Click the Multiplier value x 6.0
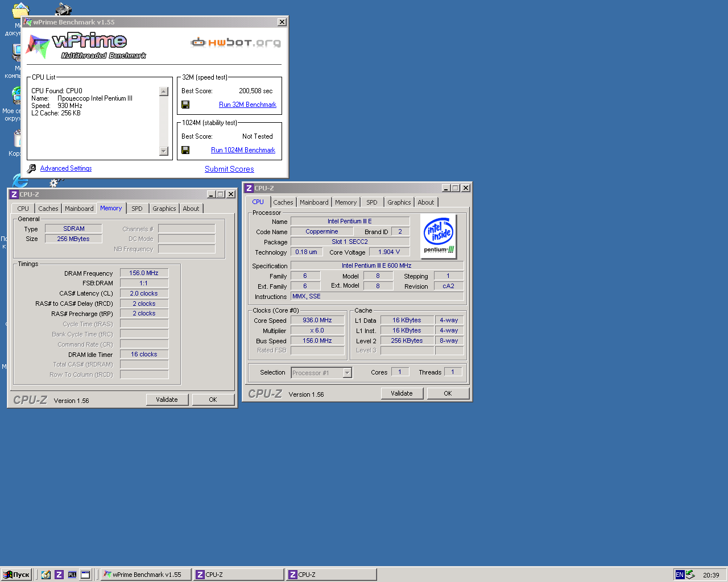This screenshot has width=728, height=582. 317,330
